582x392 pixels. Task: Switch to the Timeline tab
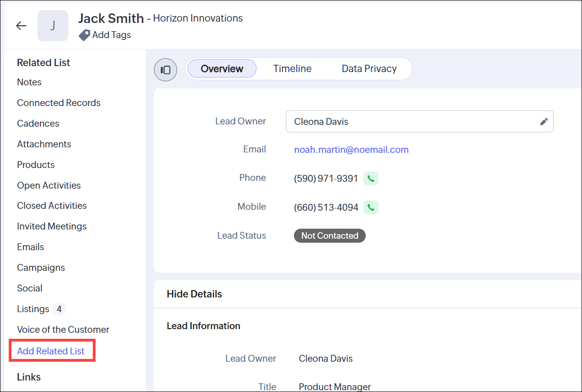(292, 69)
